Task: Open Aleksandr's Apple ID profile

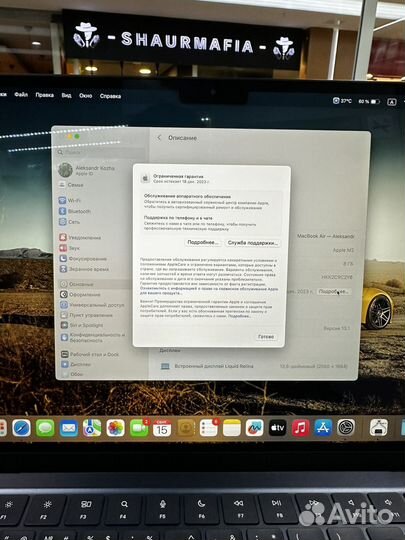Action: pos(86,170)
